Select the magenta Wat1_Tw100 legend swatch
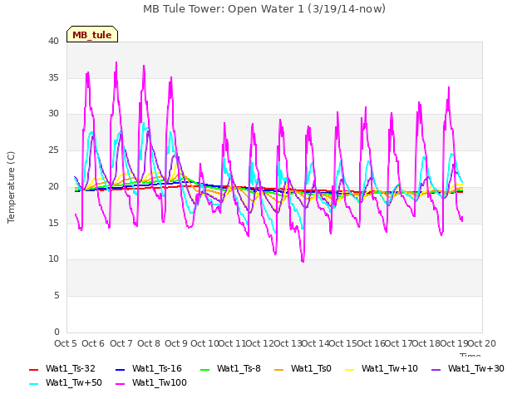The image size is (532, 399). (x=120, y=384)
